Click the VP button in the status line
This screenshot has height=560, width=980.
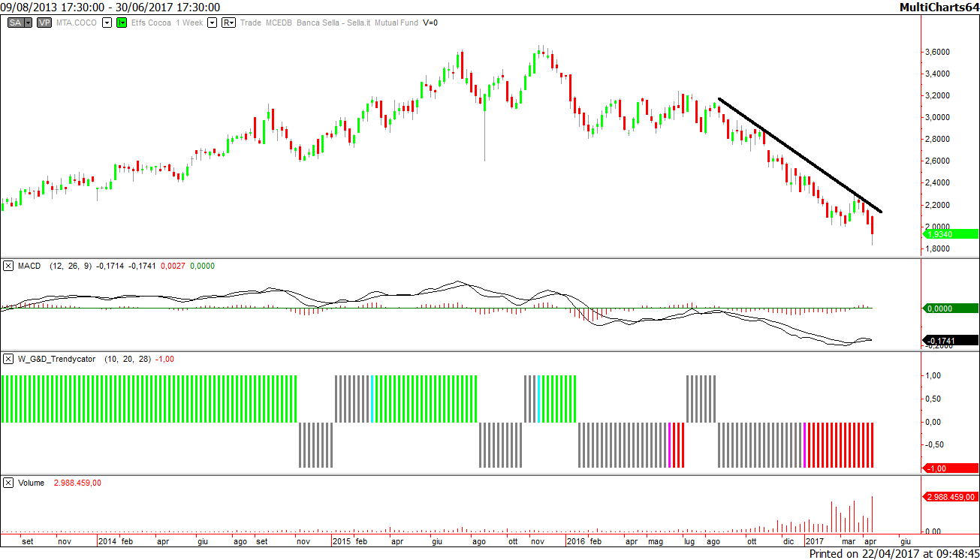pyautogui.click(x=44, y=23)
